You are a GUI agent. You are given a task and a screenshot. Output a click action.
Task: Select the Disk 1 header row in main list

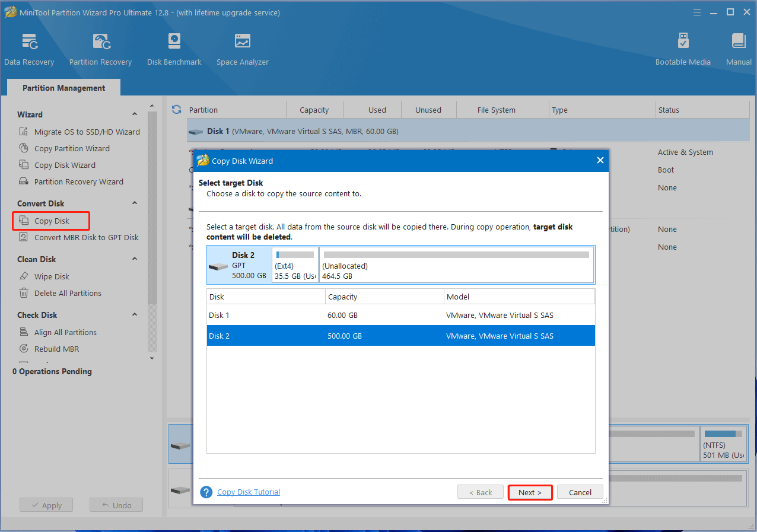468,130
